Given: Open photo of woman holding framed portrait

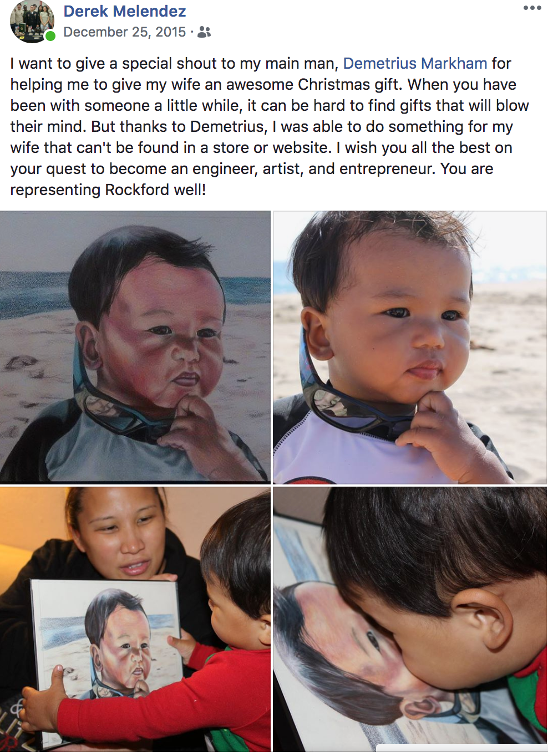Looking at the screenshot, I should tap(135, 619).
